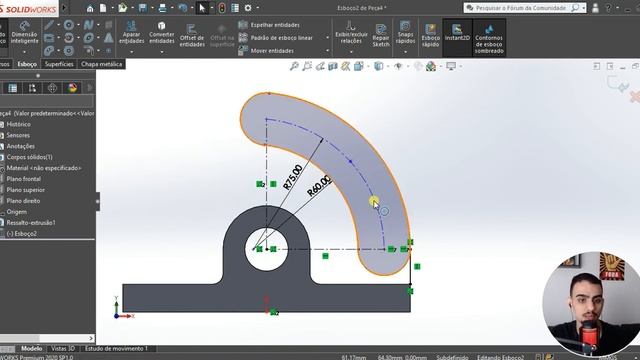Open the ConfigurationManager tab in left panel
Viewport: 640px width, 360px height.
click(x=33, y=88)
